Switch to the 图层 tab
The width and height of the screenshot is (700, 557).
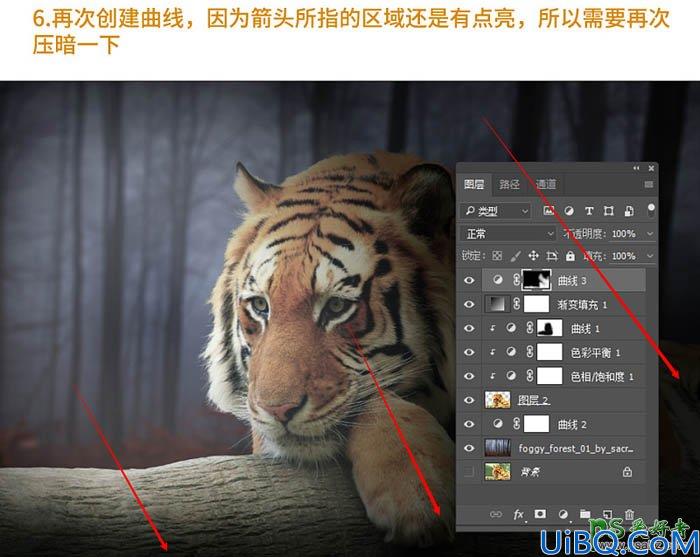pyautogui.click(x=474, y=184)
